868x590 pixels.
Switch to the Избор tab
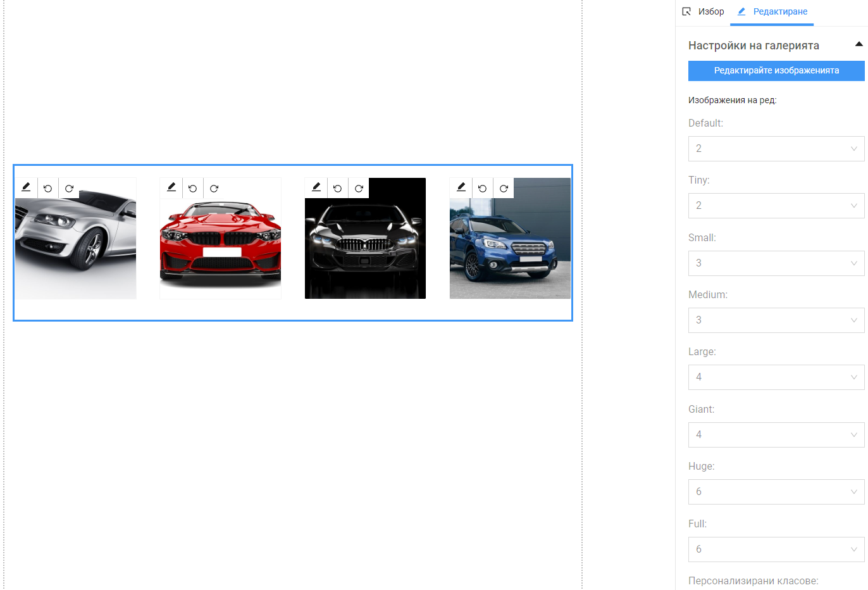[x=703, y=12]
